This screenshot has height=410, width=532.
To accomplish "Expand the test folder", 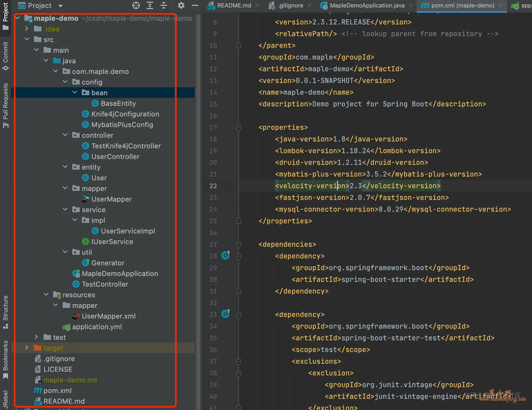I will [37, 337].
